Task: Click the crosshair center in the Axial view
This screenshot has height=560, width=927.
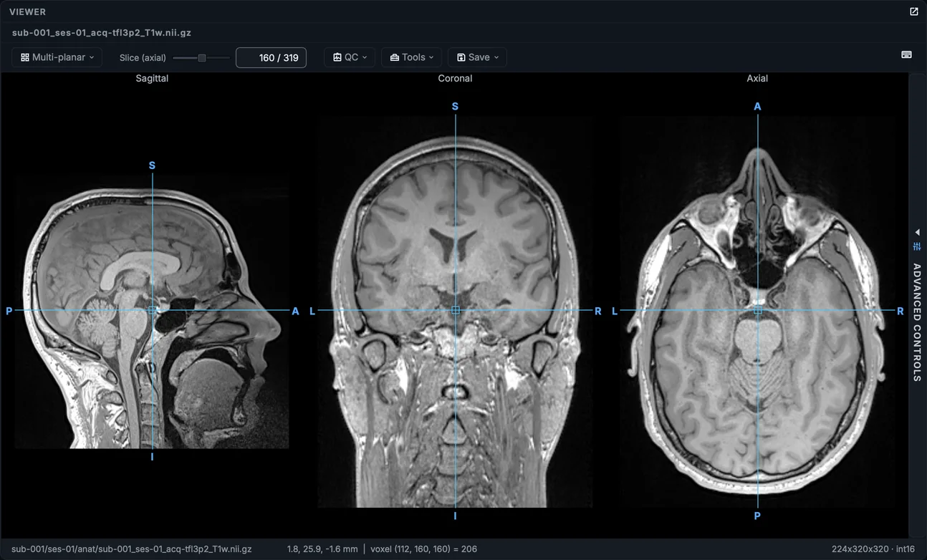Action: [757, 310]
